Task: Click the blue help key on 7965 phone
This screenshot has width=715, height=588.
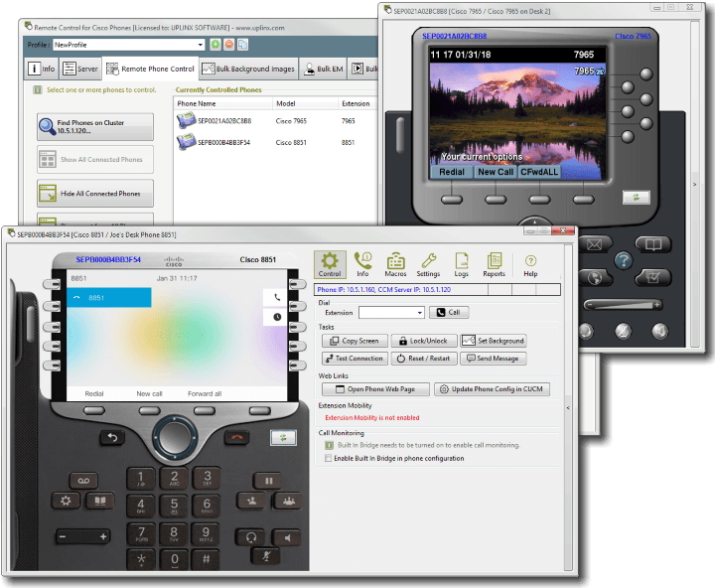Action: point(624,260)
